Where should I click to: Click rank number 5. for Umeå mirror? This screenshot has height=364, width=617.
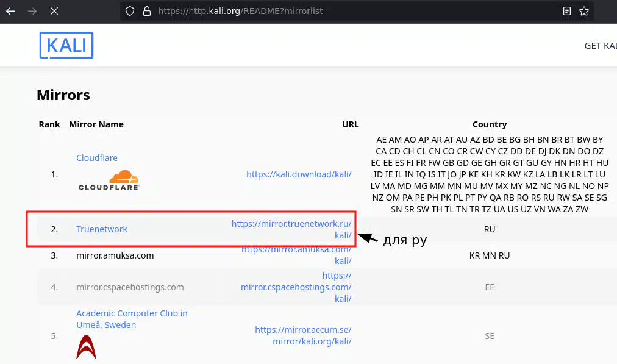54,336
